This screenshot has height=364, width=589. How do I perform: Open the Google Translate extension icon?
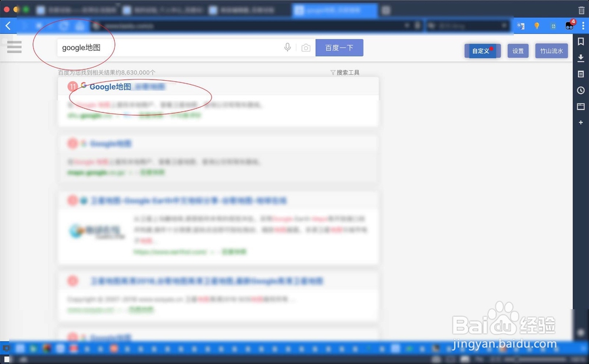pos(521,26)
